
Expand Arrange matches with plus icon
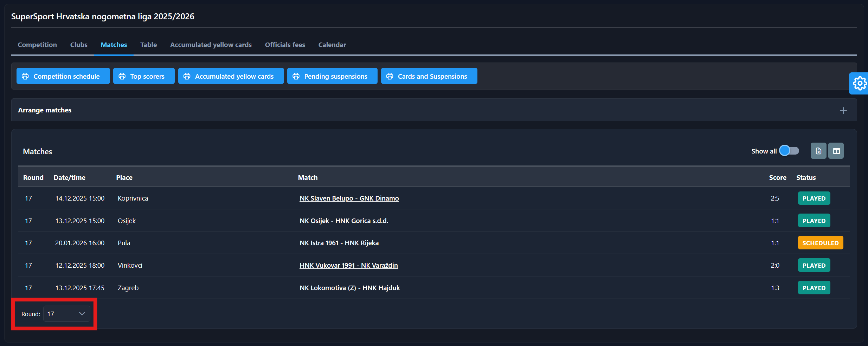tap(843, 111)
